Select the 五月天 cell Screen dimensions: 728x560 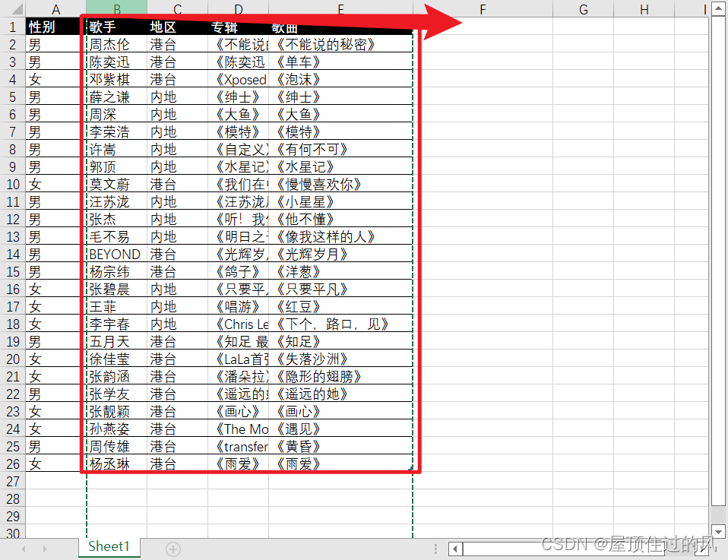click(x=116, y=341)
